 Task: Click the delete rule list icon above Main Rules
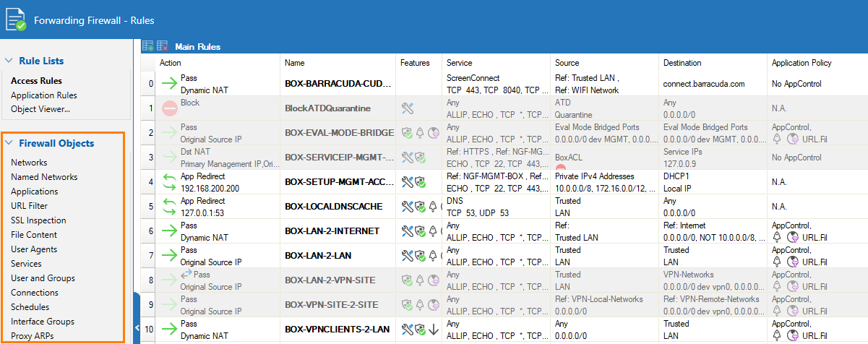(x=162, y=46)
